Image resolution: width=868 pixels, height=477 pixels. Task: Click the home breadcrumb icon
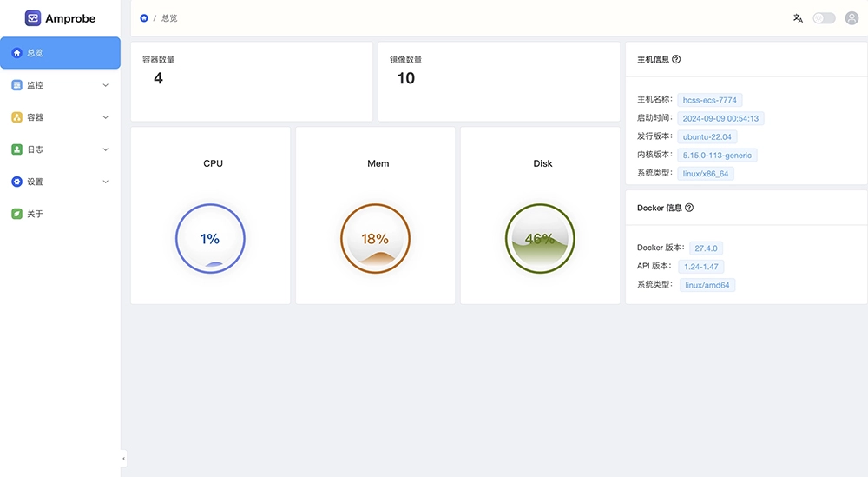pos(144,18)
